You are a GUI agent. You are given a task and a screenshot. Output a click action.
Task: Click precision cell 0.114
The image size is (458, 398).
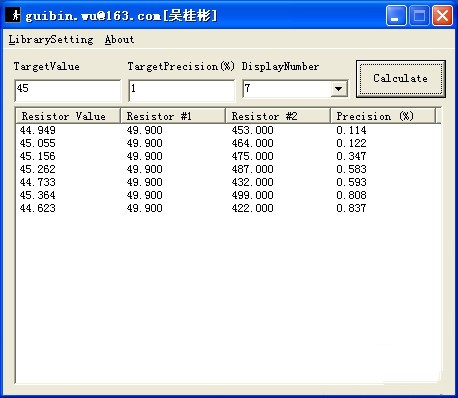coord(351,130)
